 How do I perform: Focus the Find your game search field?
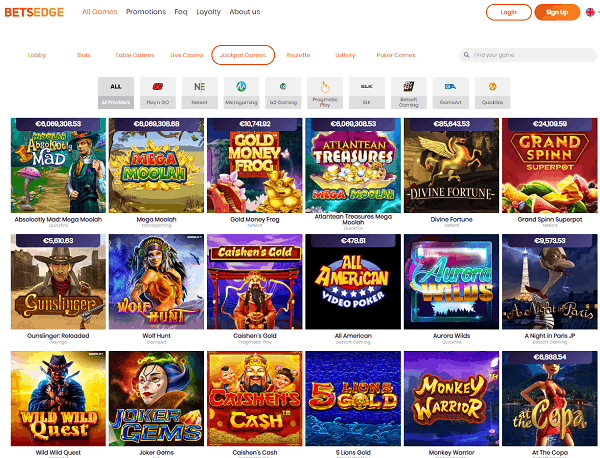click(528, 55)
